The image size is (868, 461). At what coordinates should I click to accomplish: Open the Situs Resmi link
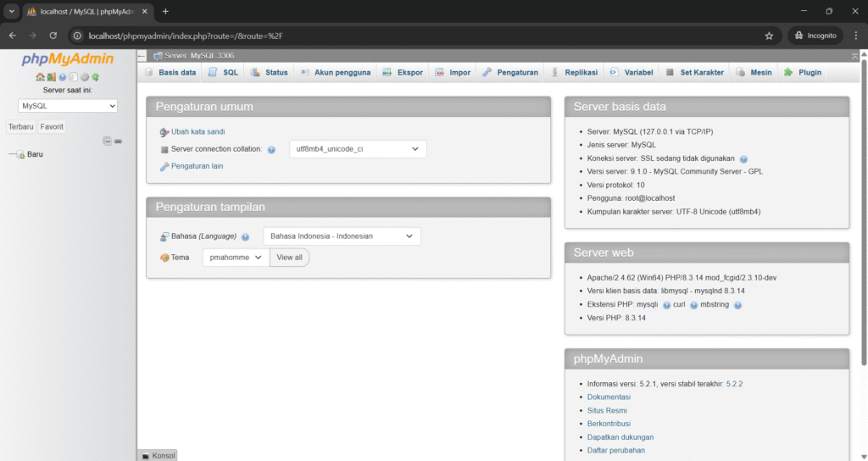(x=607, y=411)
